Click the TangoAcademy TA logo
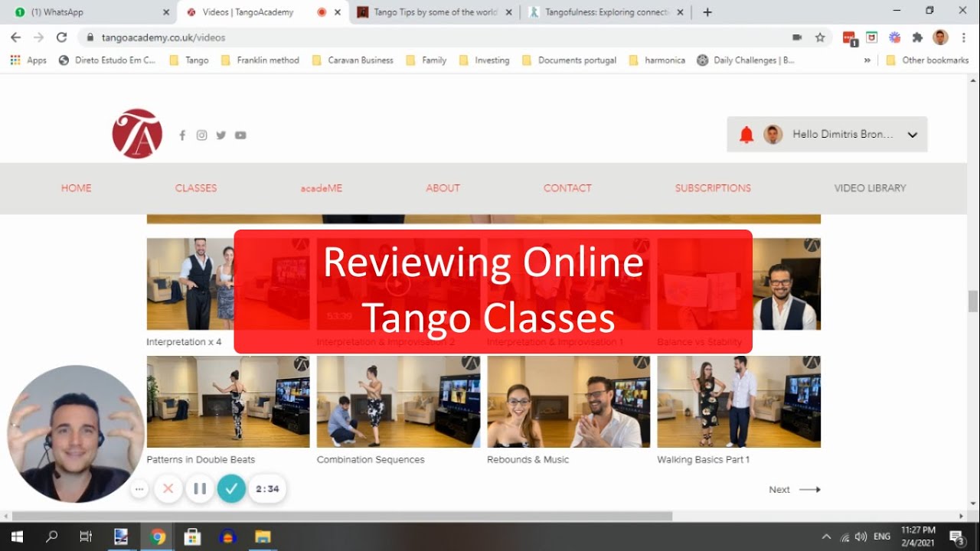This screenshot has width=980, height=551. [137, 134]
